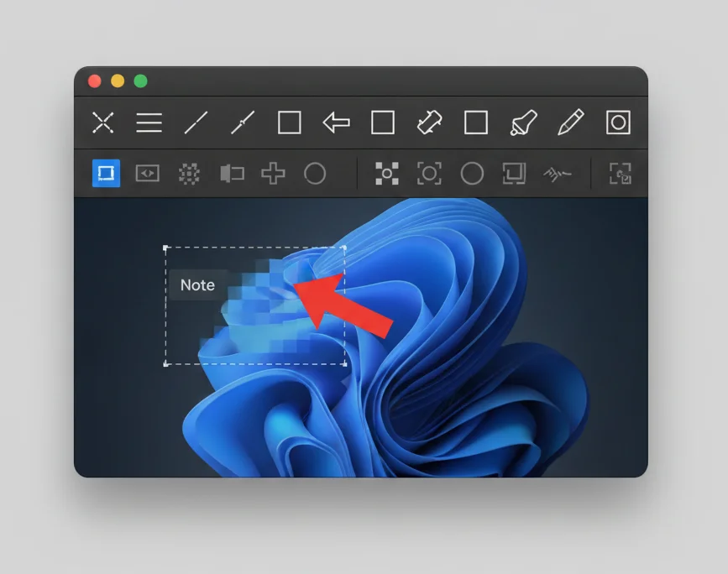
Task: Select the freehand scribble tool
Action: click(x=558, y=174)
